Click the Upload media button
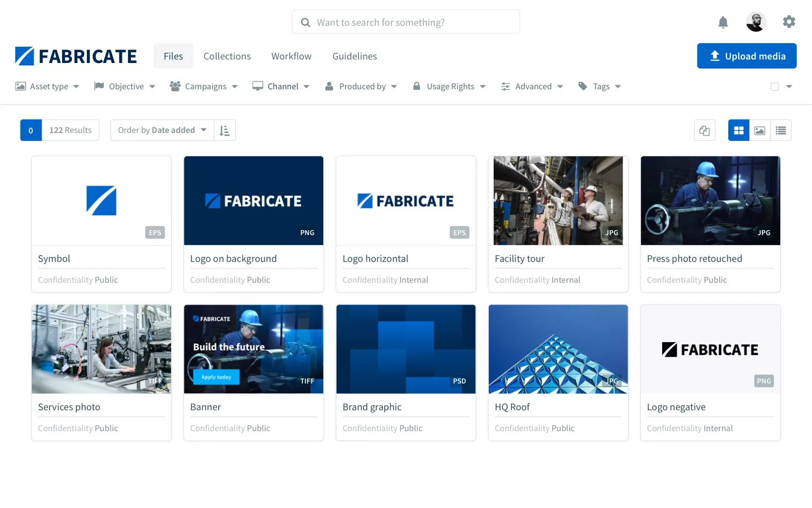 coord(747,56)
